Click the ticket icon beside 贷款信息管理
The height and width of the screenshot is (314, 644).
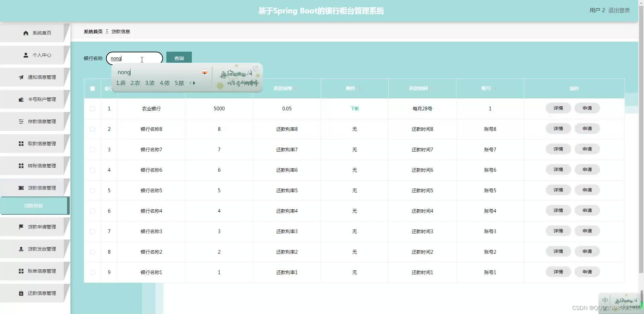(x=21, y=188)
